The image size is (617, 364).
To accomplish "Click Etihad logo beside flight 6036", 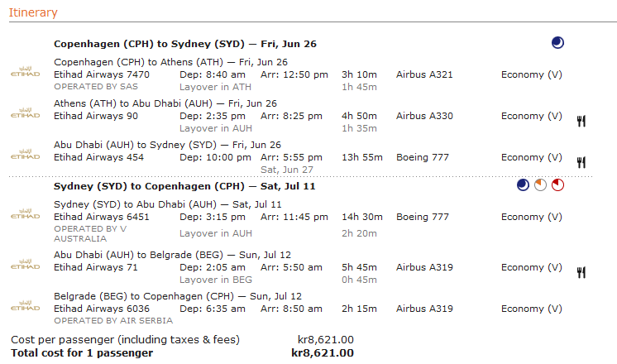I will pos(25,306).
